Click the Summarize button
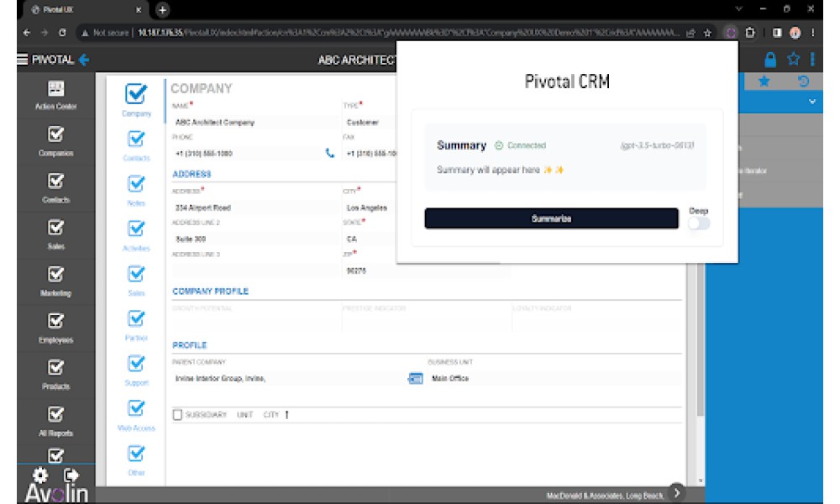This screenshot has height=504, width=840. (551, 218)
